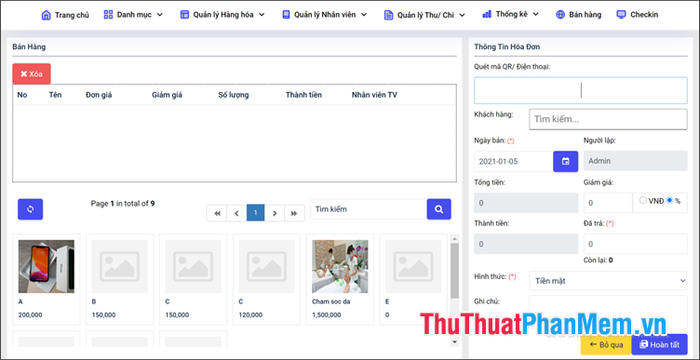Go to next product page
This screenshot has height=360, width=700.
pos(275,213)
